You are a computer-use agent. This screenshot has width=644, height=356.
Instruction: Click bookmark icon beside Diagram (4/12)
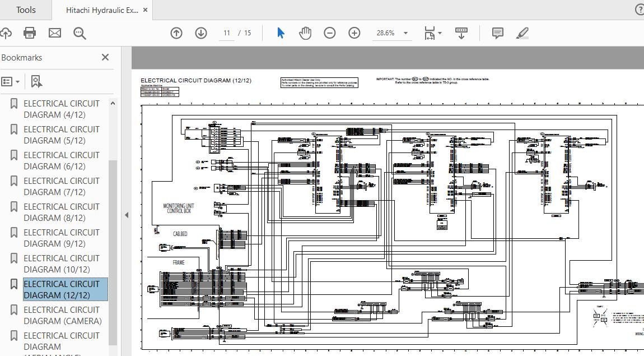pyautogui.click(x=14, y=104)
